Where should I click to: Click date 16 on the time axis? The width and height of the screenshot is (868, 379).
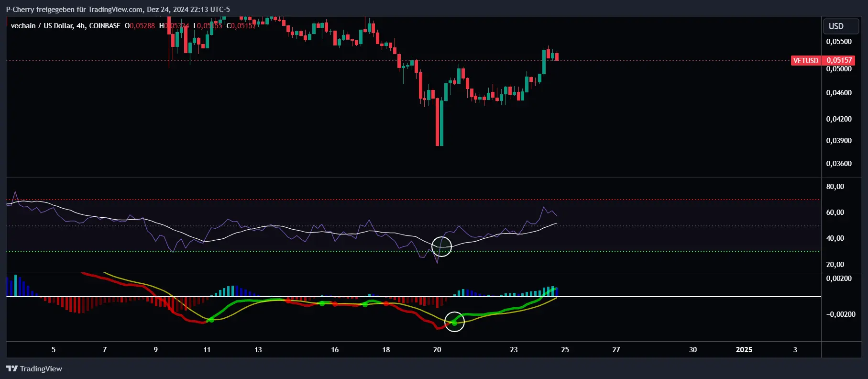pos(335,350)
